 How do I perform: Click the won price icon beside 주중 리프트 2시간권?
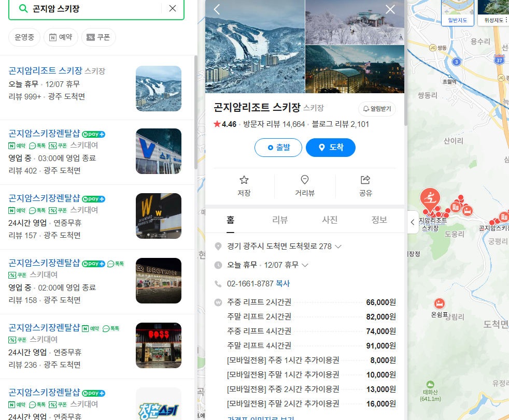point(218,302)
